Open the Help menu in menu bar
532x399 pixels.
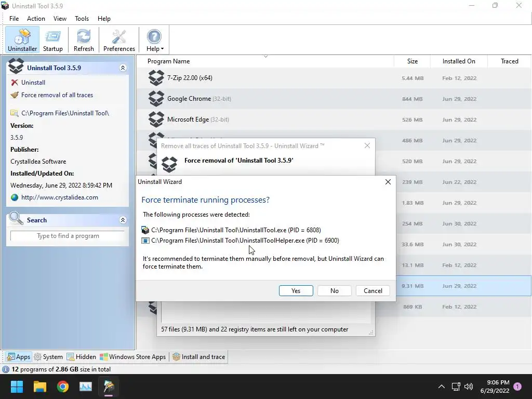coord(104,19)
